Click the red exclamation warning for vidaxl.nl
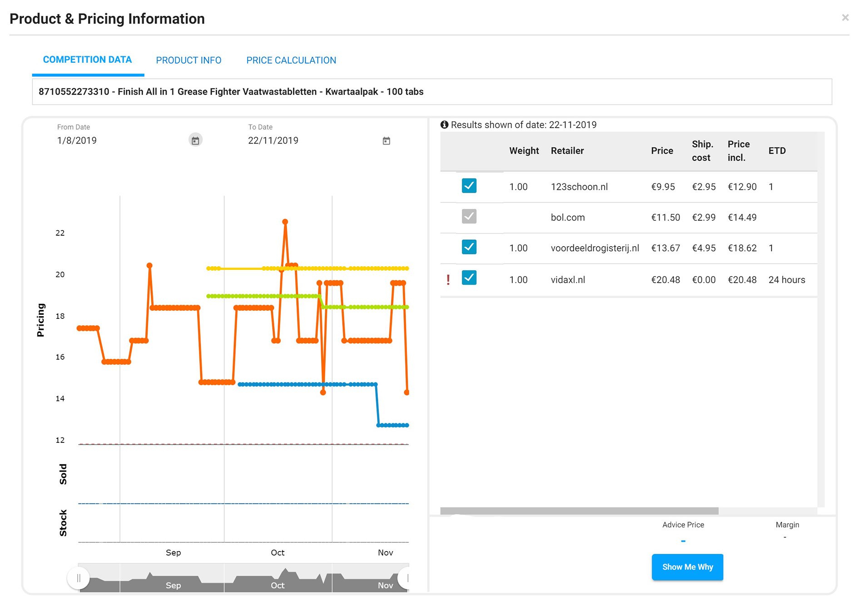The image size is (863, 616). (448, 280)
